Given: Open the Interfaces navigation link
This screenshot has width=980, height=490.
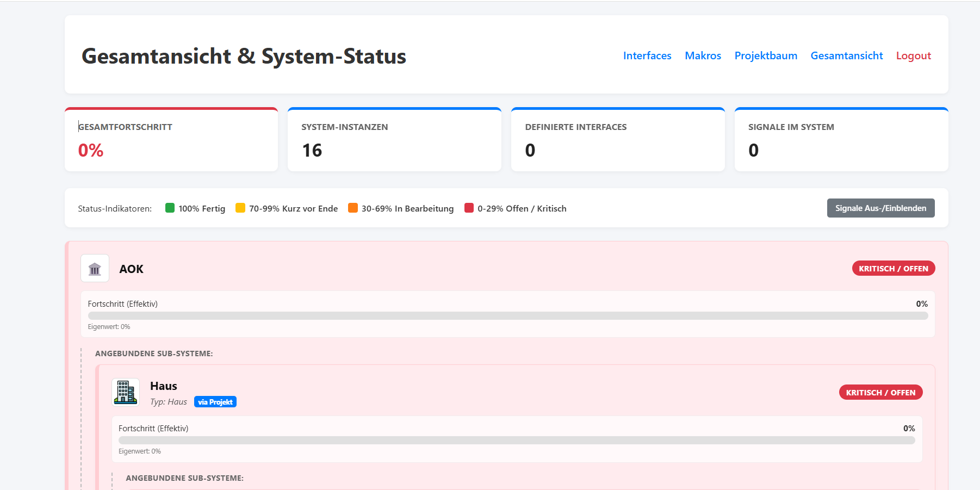Looking at the screenshot, I should (x=647, y=55).
